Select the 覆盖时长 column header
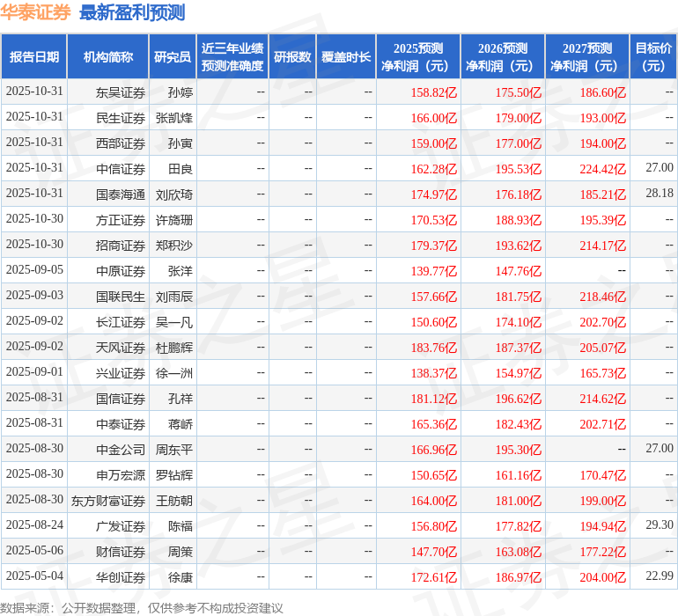Screen dimensions: 678x616 coord(346,57)
